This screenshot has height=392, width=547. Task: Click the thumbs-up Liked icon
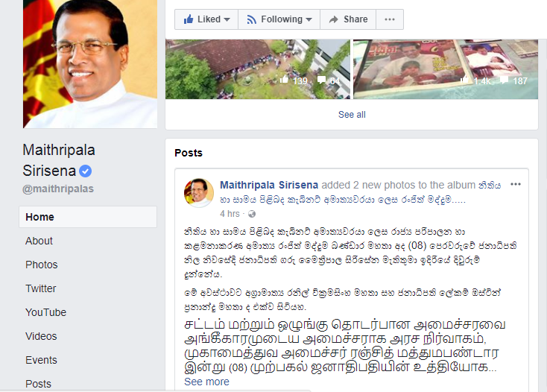pos(189,19)
